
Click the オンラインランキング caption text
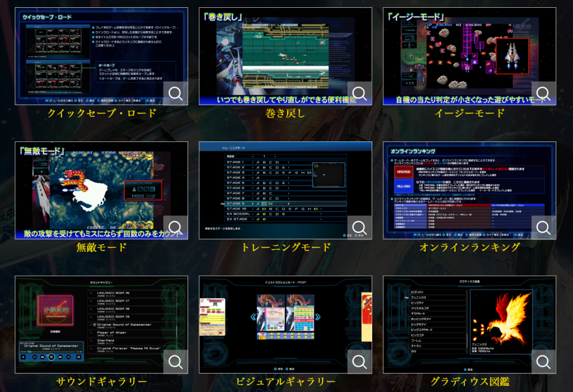tap(469, 247)
